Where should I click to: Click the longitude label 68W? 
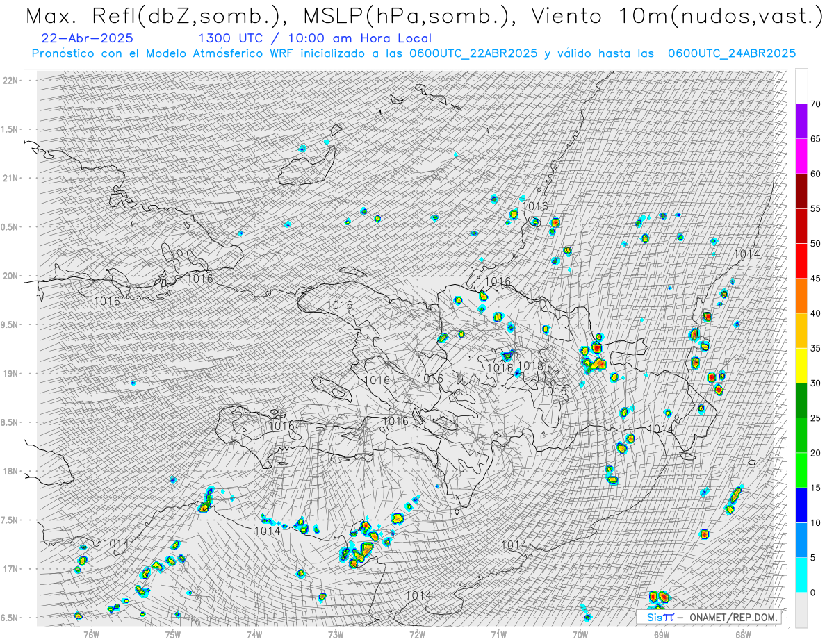tap(743, 634)
